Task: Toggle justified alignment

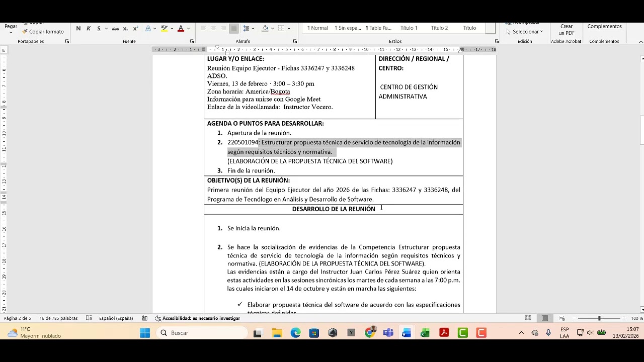Action: (233, 29)
